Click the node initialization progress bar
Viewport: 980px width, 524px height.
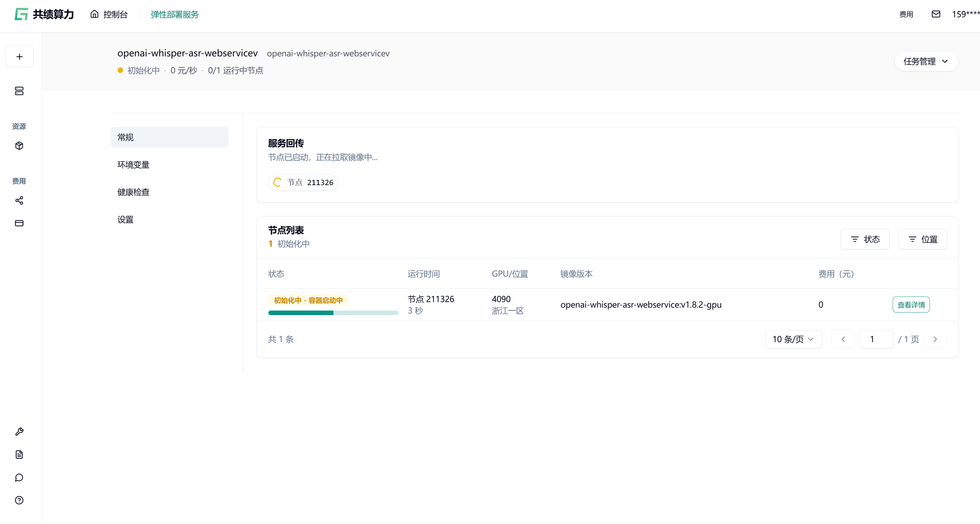click(333, 313)
